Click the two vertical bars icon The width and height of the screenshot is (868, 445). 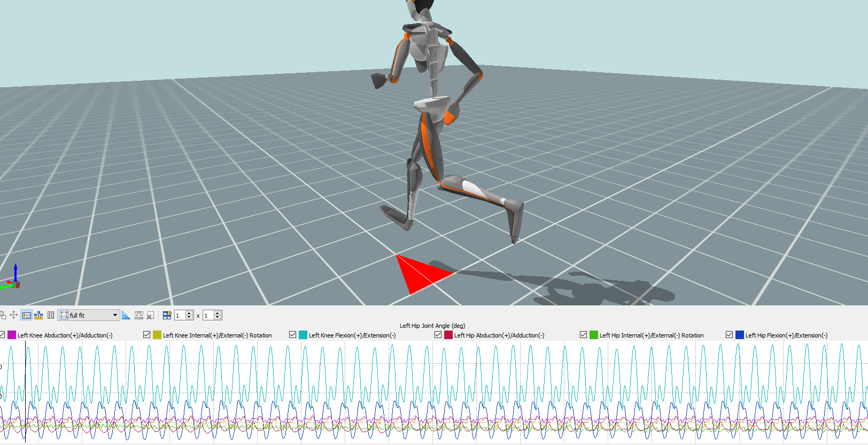click(x=51, y=315)
